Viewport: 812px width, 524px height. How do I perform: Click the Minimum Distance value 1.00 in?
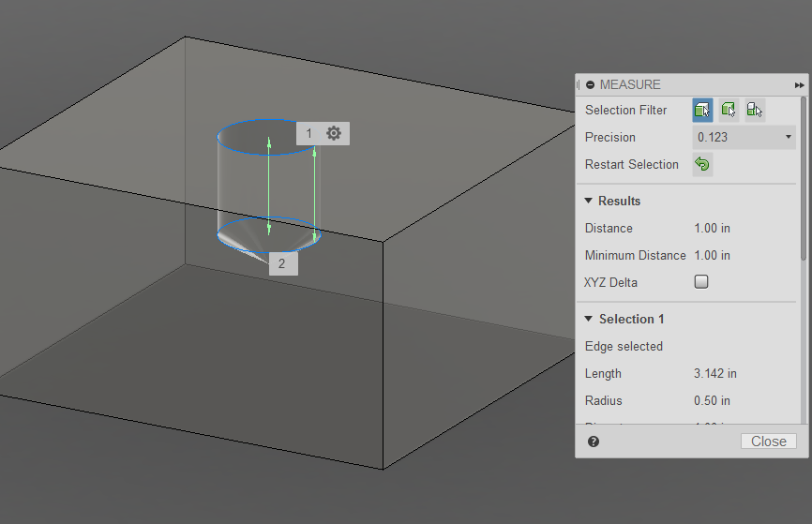click(x=712, y=255)
